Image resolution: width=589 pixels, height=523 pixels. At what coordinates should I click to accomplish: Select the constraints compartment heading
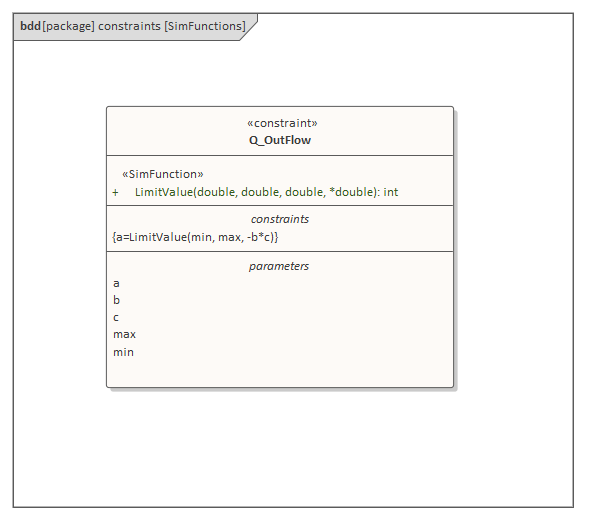(280, 219)
